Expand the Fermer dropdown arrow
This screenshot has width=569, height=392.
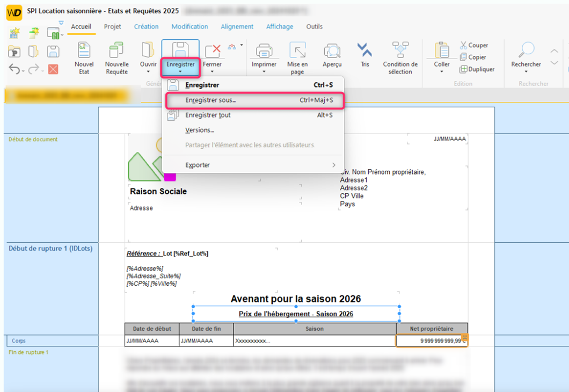pyautogui.click(x=212, y=71)
